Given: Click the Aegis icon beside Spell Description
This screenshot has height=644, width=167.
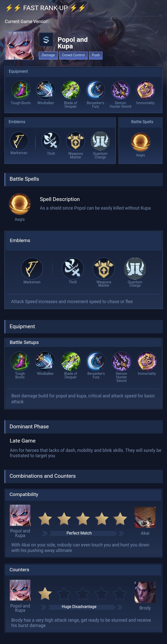Looking at the screenshot, I should (20, 204).
